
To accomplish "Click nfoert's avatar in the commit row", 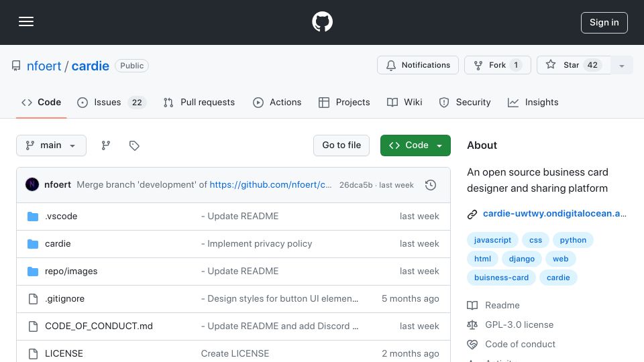I will coord(32,185).
